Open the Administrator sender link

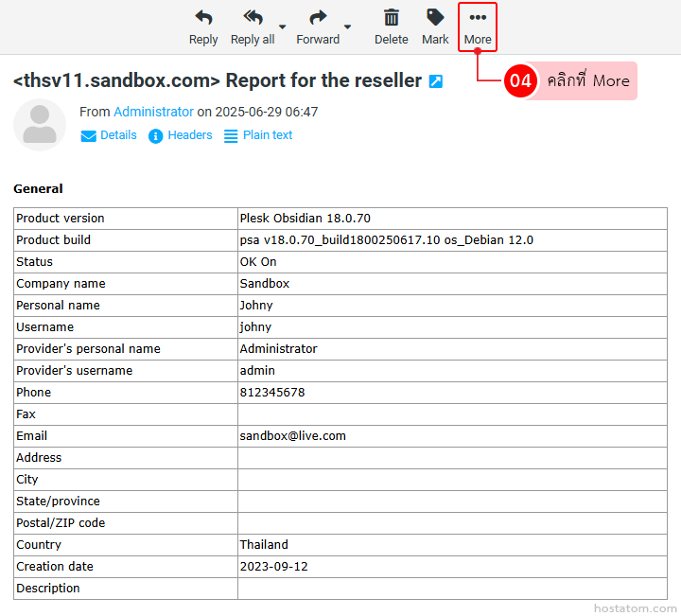point(153,112)
